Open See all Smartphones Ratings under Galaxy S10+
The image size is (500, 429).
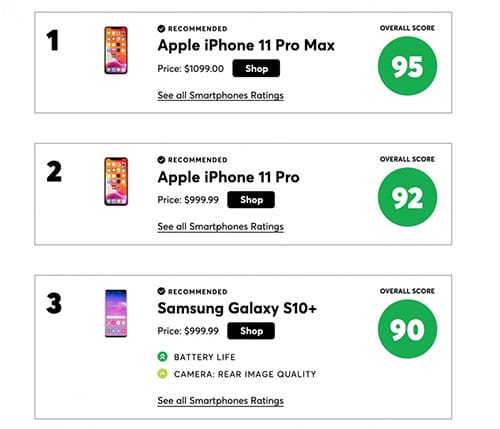(x=220, y=401)
